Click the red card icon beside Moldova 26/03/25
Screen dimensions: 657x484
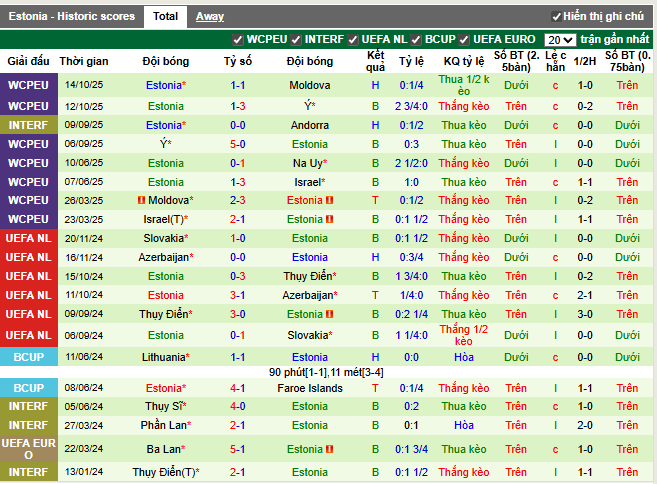[141, 200]
